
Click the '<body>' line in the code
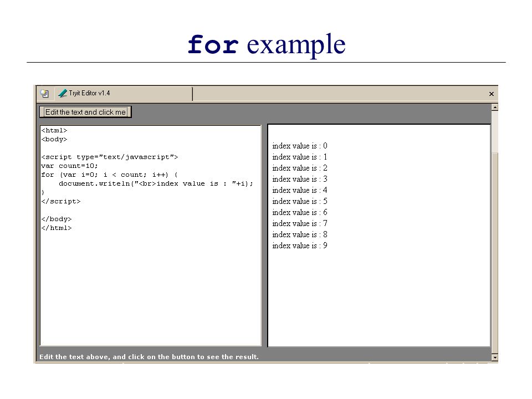[x=54, y=139]
